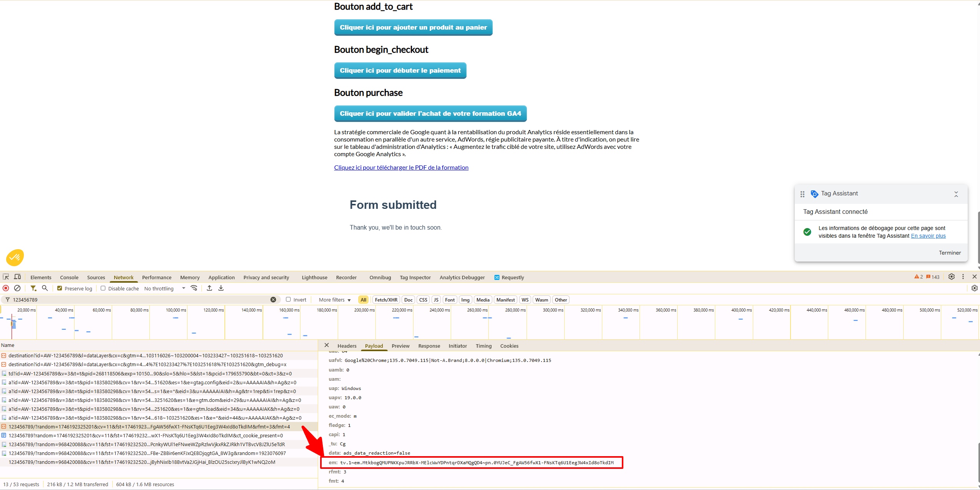The image size is (980, 490).
Task: Open network conditions wifi icon
Action: pos(194,288)
